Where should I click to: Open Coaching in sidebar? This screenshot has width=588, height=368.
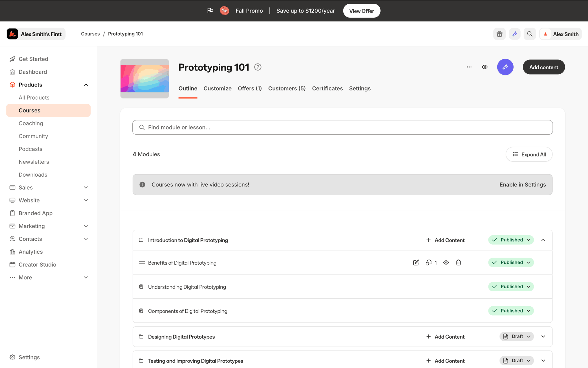pos(48,123)
